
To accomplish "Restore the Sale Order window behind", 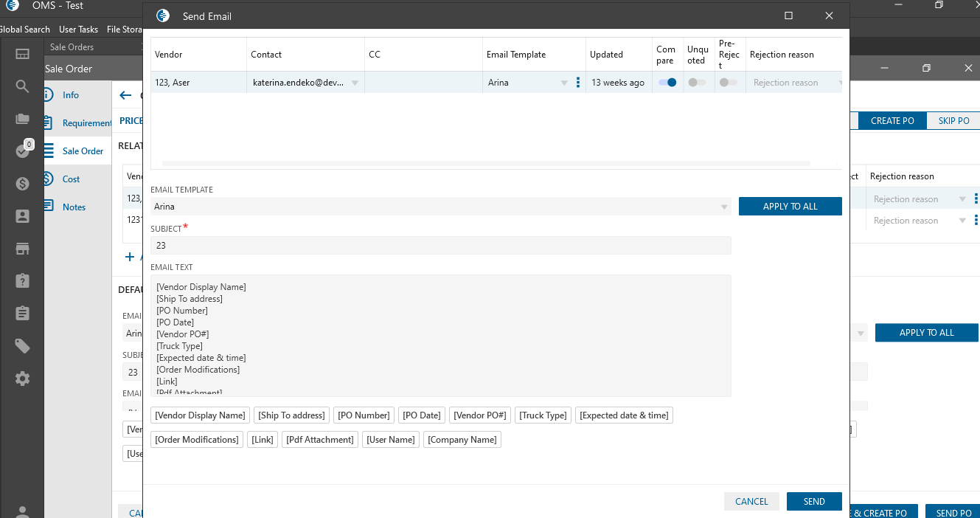I will [x=926, y=68].
